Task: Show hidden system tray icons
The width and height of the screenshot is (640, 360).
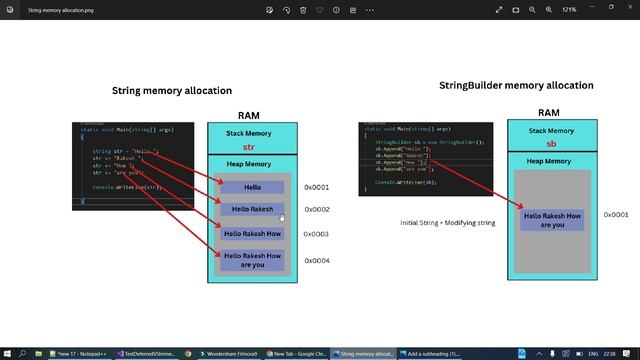Action: click(539, 353)
